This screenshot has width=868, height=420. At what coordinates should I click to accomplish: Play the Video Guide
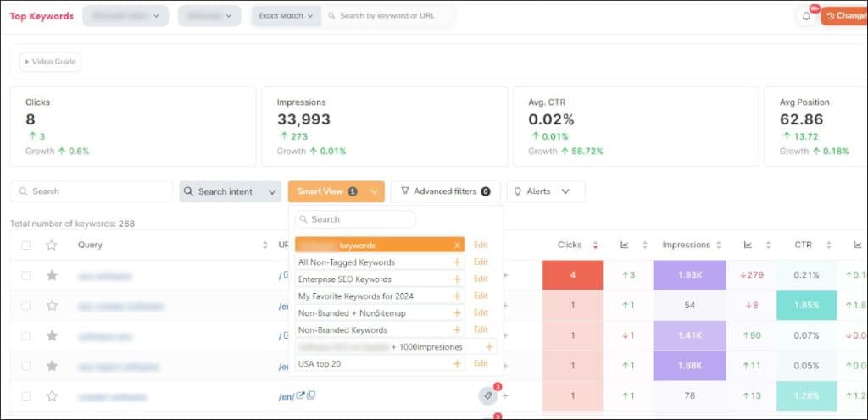pos(50,62)
